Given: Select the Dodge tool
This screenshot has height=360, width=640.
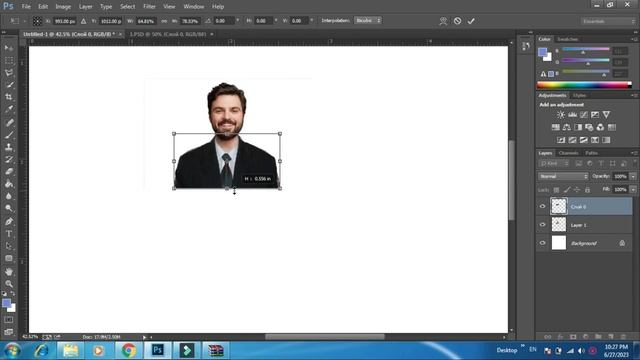Looking at the screenshot, I should pyautogui.click(x=9, y=208).
